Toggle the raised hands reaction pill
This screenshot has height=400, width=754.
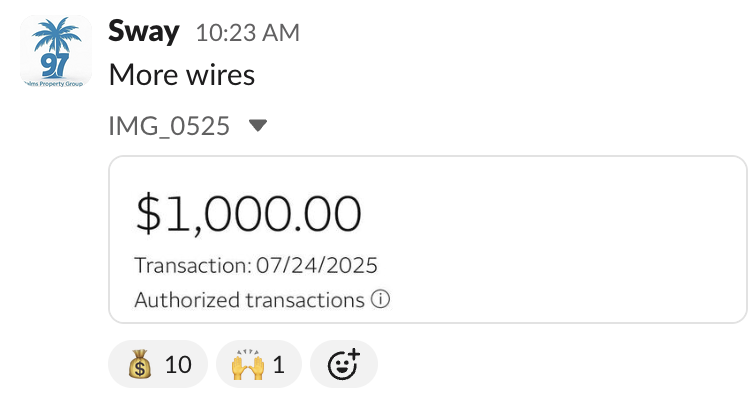coord(259,364)
